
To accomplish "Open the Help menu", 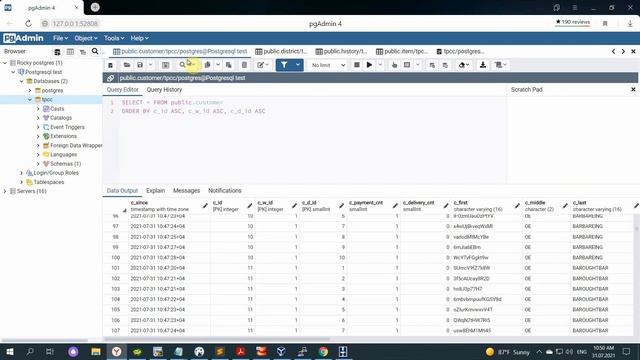I will (x=140, y=38).
